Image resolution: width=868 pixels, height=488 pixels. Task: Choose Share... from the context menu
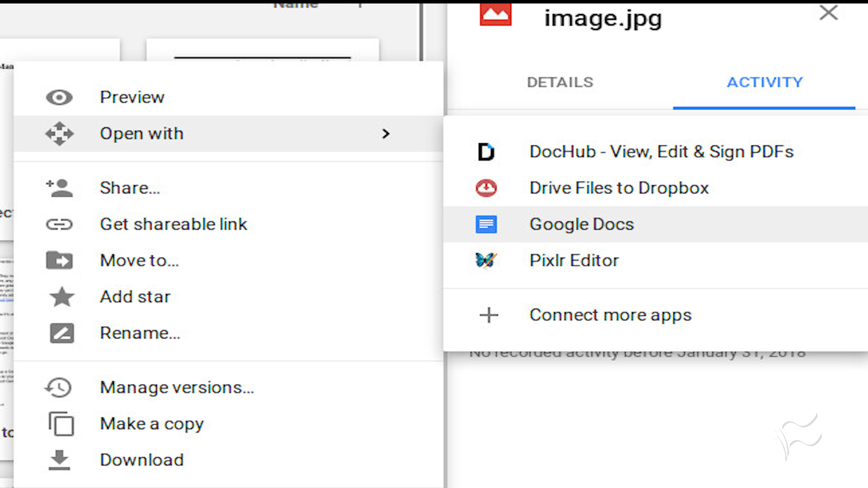click(228, 188)
